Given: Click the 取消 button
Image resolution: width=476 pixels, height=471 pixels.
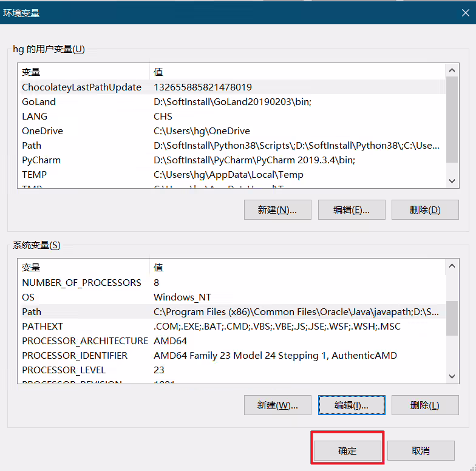Looking at the screenshot, I should click(421, 450).
